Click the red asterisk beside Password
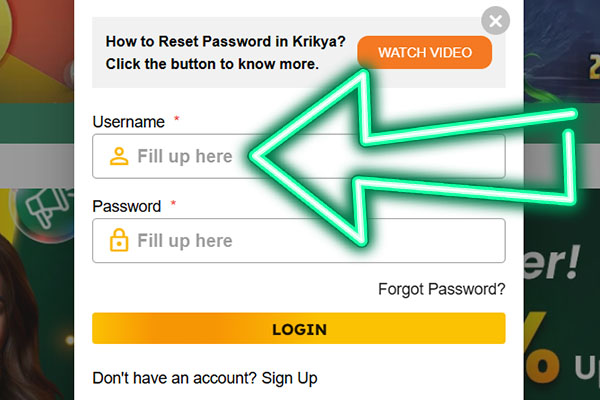The image size is (600, 400). tap(173, 204)
